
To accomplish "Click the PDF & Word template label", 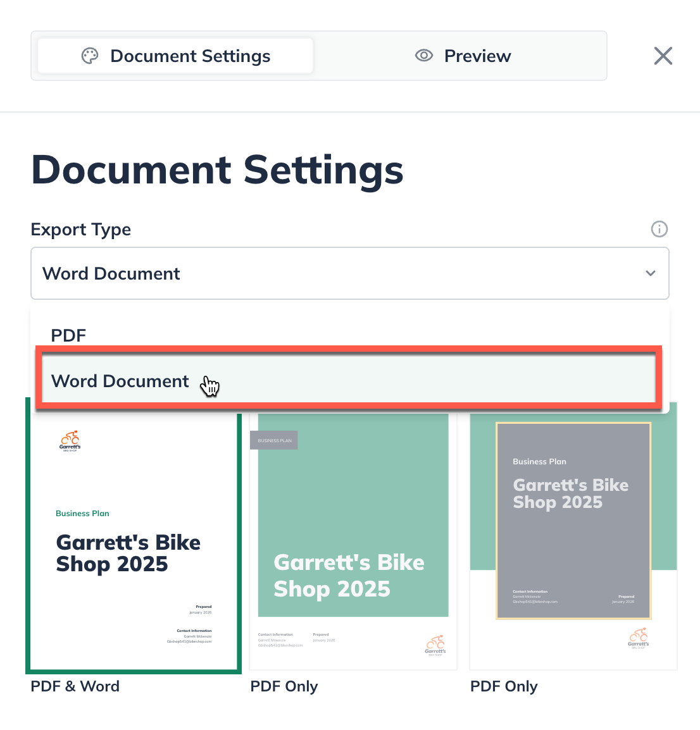I will pyautogui.click(x=75, y=686).
